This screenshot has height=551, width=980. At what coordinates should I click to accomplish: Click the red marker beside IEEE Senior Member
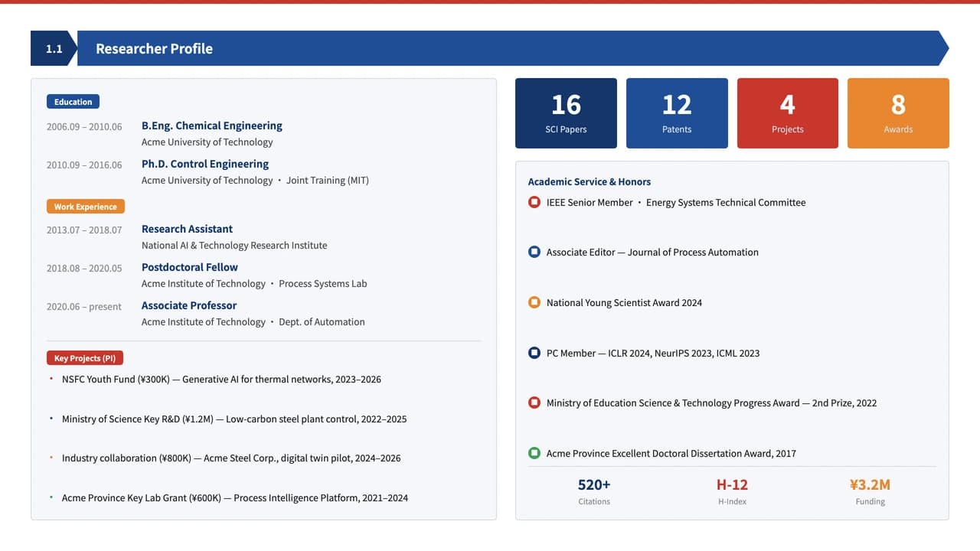(534, 202)
